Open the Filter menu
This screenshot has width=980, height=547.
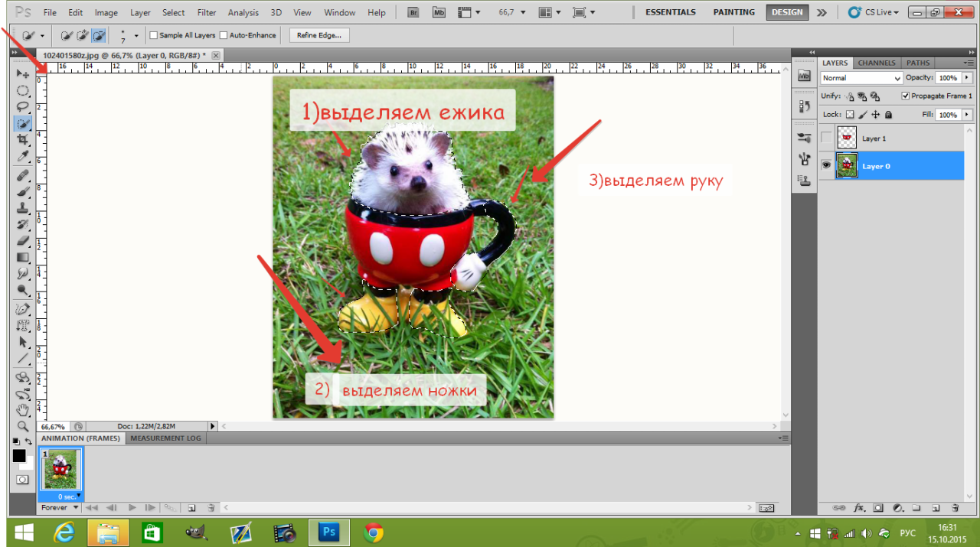206,12
